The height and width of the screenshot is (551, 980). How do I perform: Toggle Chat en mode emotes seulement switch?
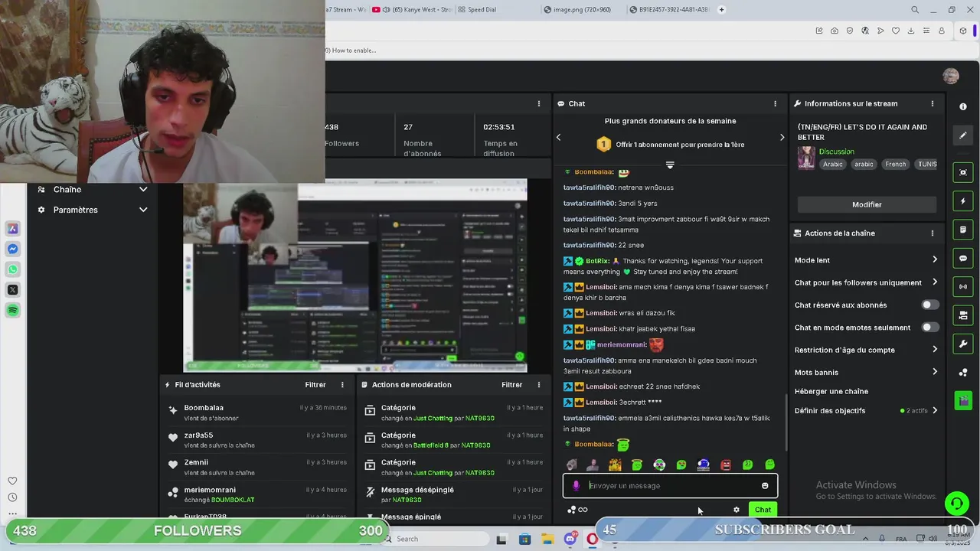pos(929,327)
